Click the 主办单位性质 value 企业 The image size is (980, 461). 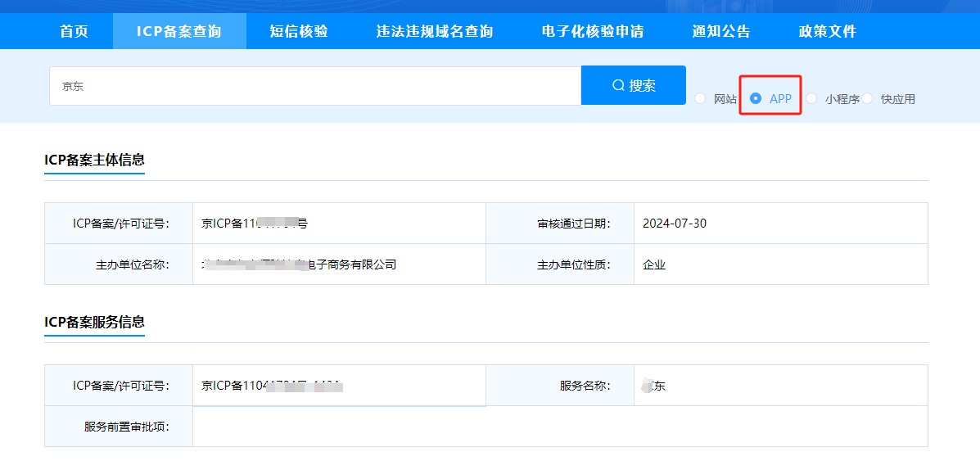click(654, 264)
